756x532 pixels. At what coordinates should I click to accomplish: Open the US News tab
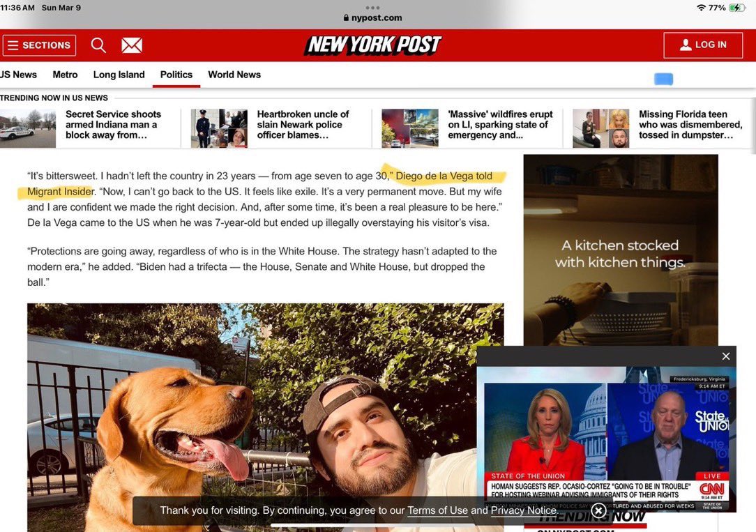pyautogui.click(x=18, y=75)
